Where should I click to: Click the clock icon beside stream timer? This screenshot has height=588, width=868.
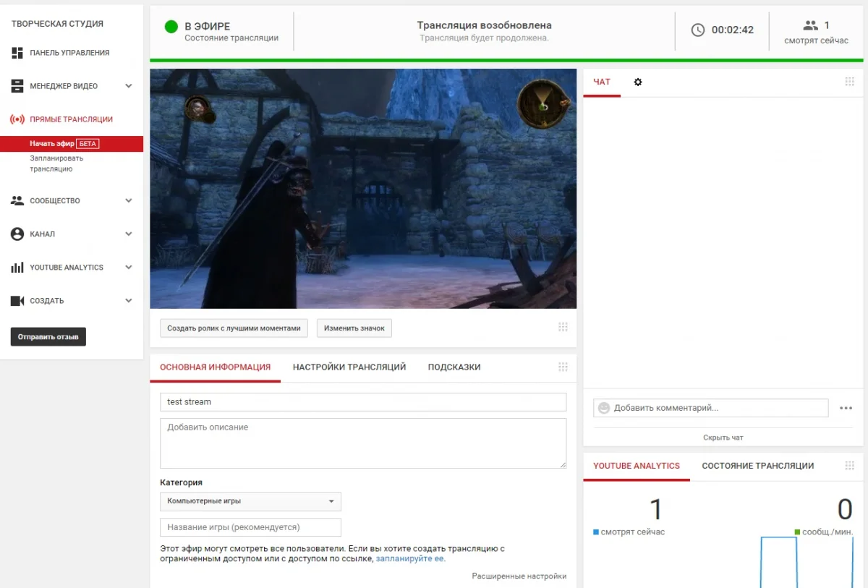click(698, 30)
